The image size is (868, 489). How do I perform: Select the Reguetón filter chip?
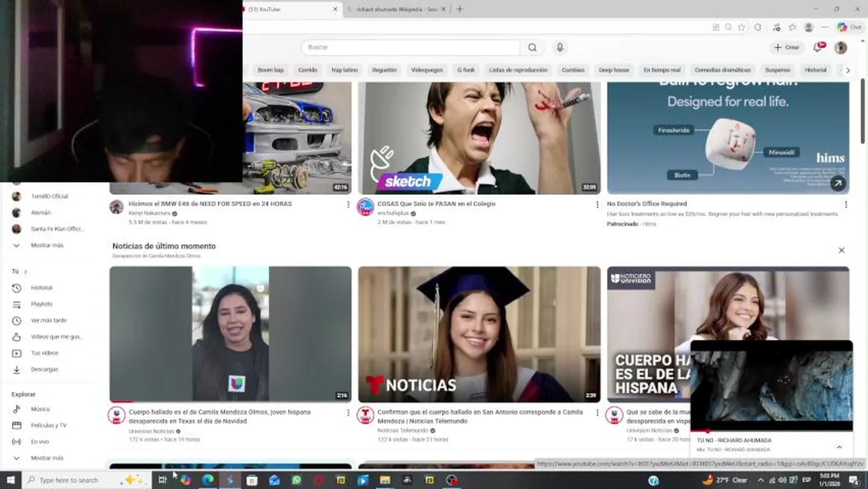click(384, 70)
